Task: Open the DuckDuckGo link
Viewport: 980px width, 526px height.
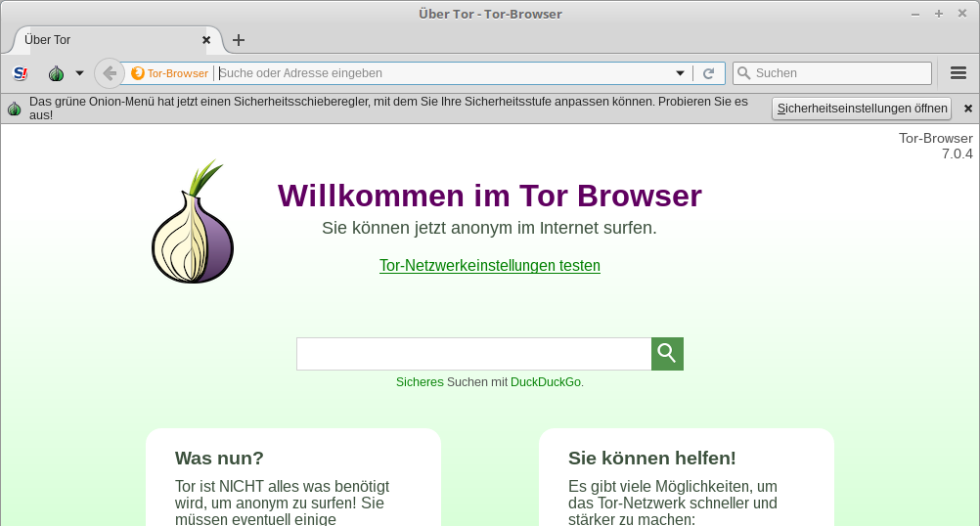Action: [546, 381]
